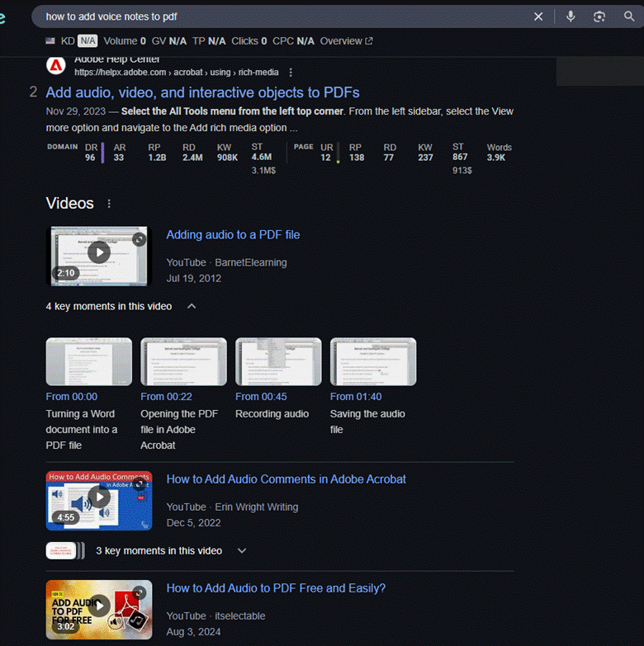This screenshot has width=644, height=646.
Task: Open the Videos section three-dot menu
Action: pyautogui.click(x=109, y=204)
